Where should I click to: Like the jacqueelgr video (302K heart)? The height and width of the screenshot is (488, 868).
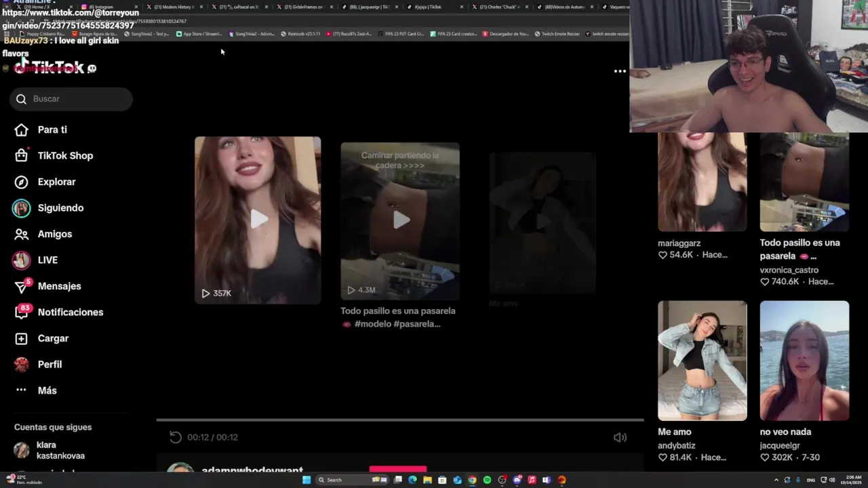click(764, 457)
